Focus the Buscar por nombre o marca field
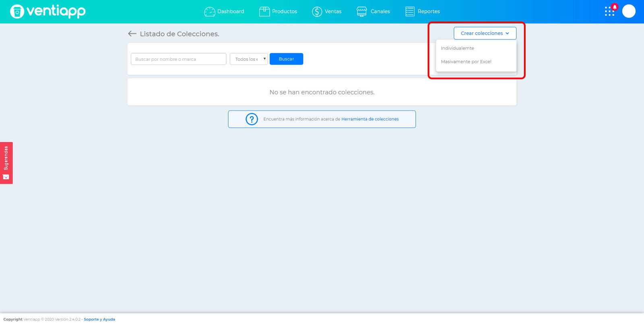 pyautogui.click(x=178, y=59)
